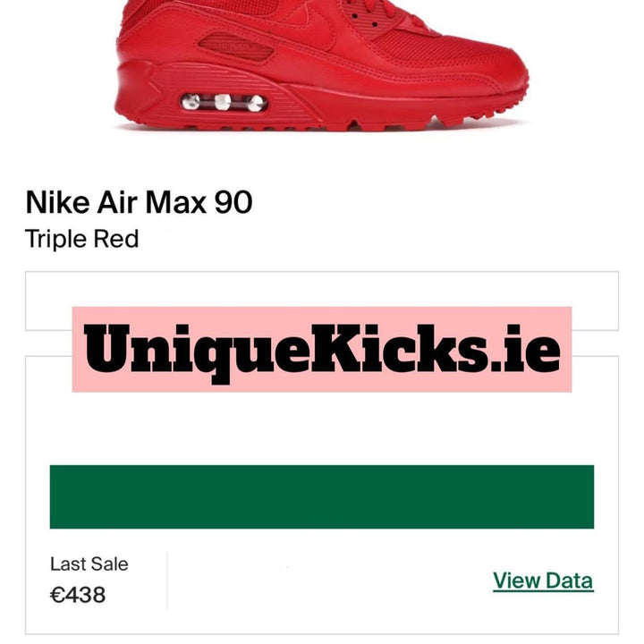Screen dimensions: 644x644
Task: Click the pink background left of UniqueKicks text
Action: (x=78, y=349)
